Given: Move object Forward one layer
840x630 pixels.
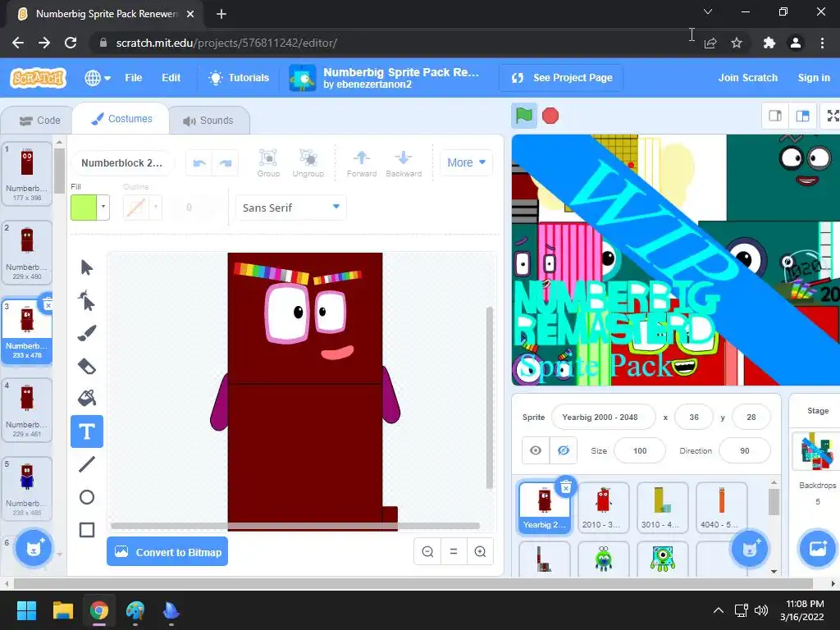Looking at the screenshot, I should click(x=362, y=163).
